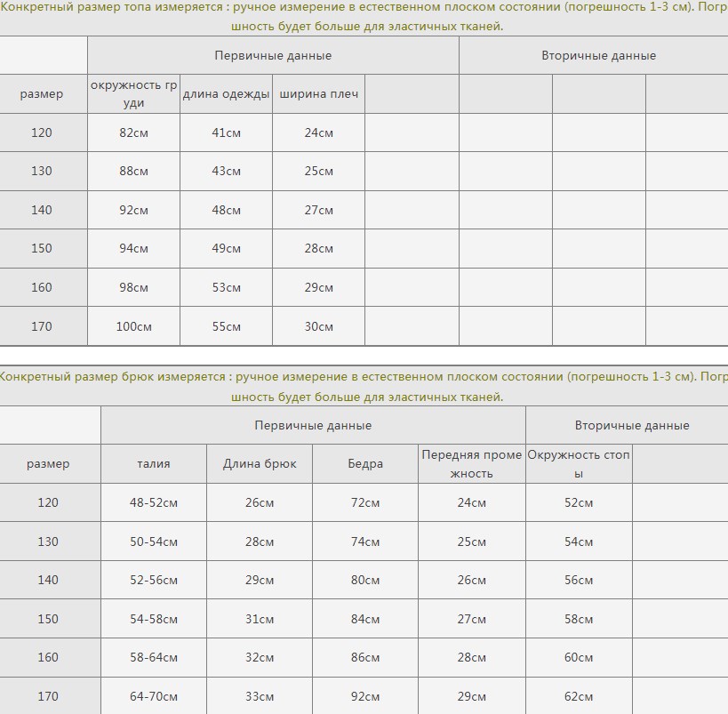Click foot circumference value 60см

coord(579,658)
